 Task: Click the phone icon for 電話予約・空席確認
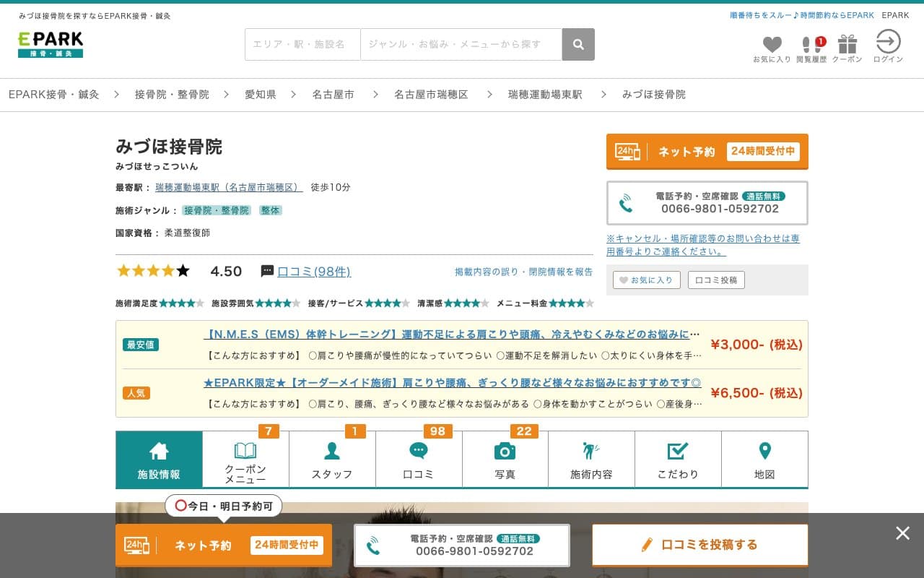click(625, 203)
